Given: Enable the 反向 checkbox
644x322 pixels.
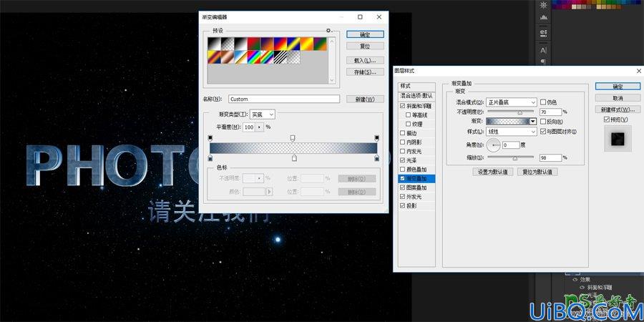Looking at the screenshot, I should click(543, 122).
